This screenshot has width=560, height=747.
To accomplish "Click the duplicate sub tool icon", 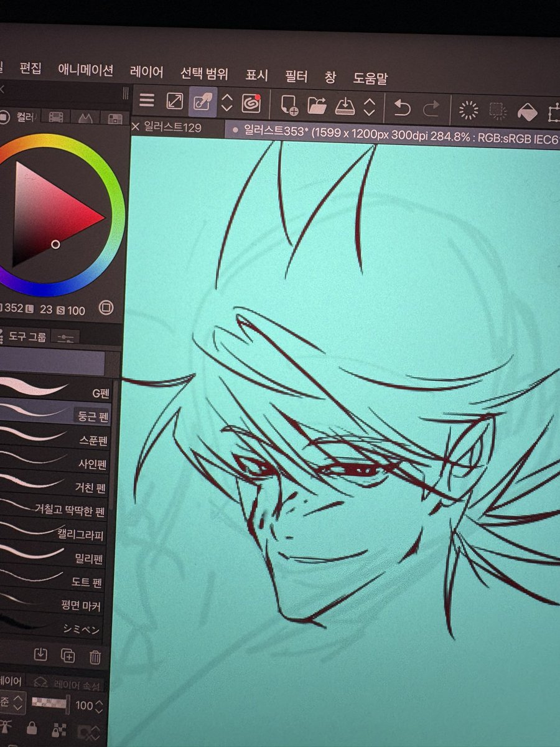I will (68, 655).
